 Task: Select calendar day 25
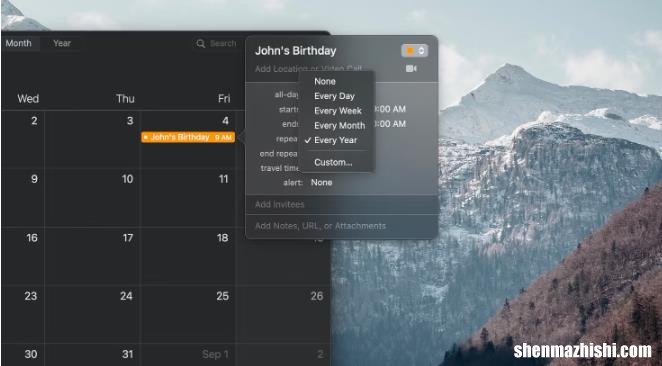click(x=222, y=296)
